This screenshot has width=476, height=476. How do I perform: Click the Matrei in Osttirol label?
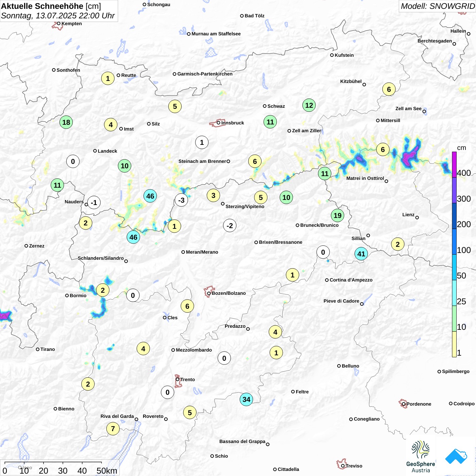[x=365, y=178]
